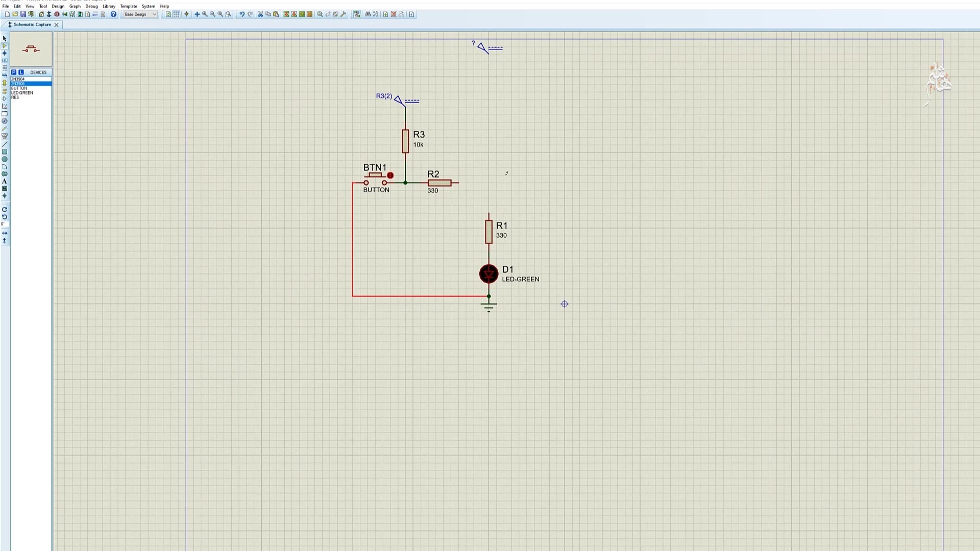Viewport: 980px width, 551px height.
Task: Select the Junction Dot mode tool
Action: (x=5, y=53)
